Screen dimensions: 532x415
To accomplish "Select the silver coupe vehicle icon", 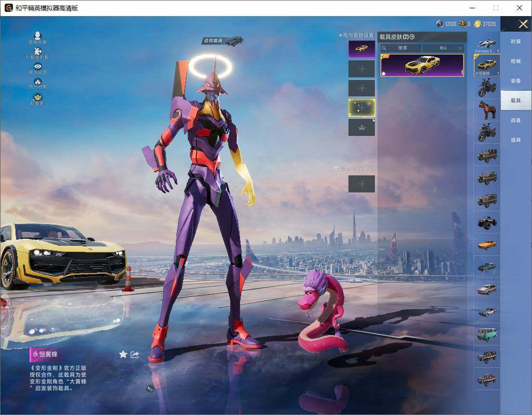I will [487, 289].
